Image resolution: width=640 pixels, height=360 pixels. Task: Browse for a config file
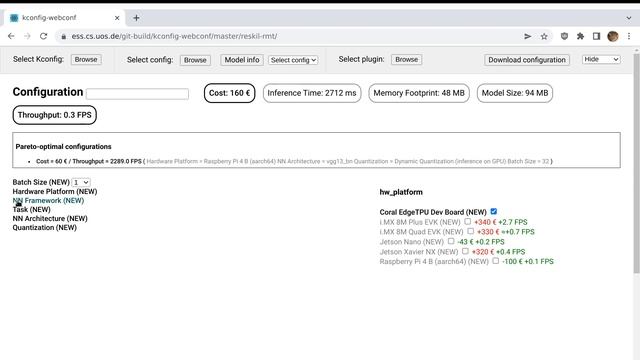point(195,60)
